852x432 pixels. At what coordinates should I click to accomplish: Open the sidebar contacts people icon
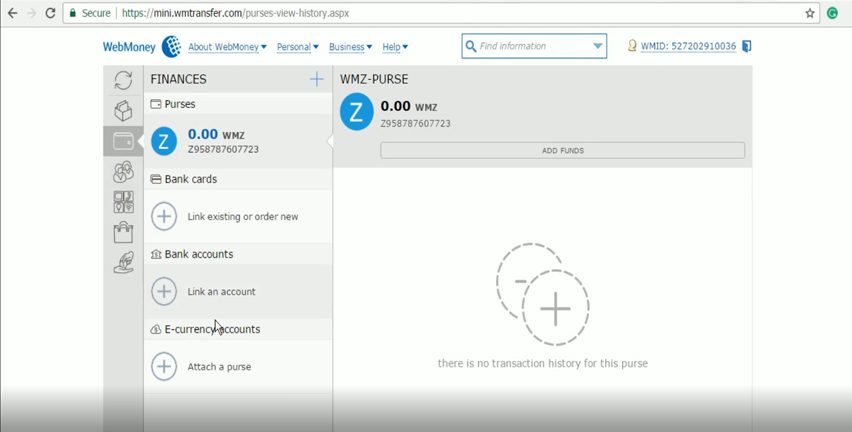point(123,172)
